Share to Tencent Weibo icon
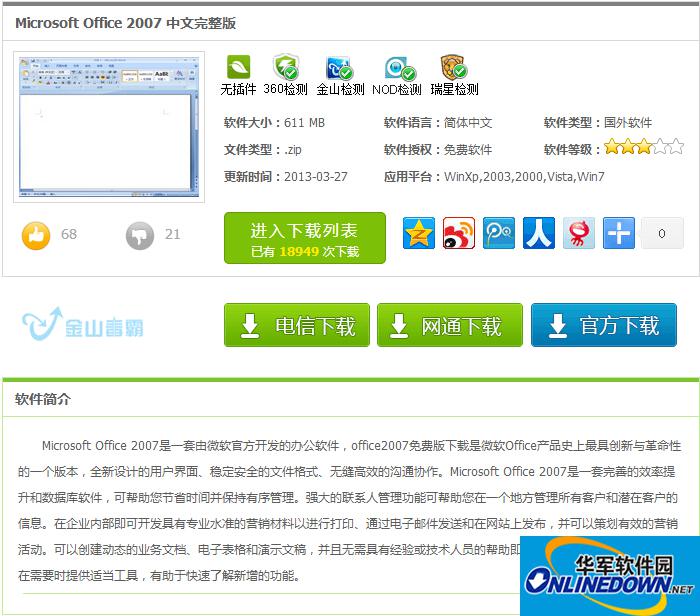This screenshot has width=700, height=616. coord(499,233)
